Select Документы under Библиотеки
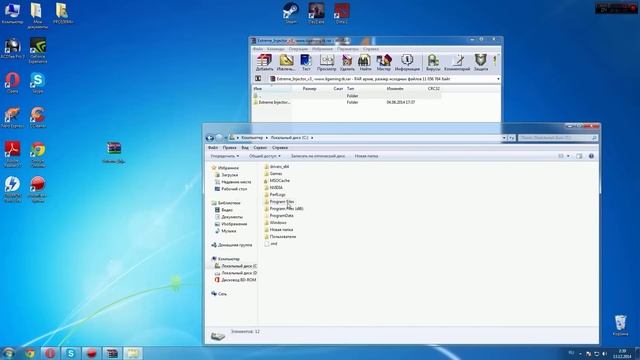 pos(229,217)
